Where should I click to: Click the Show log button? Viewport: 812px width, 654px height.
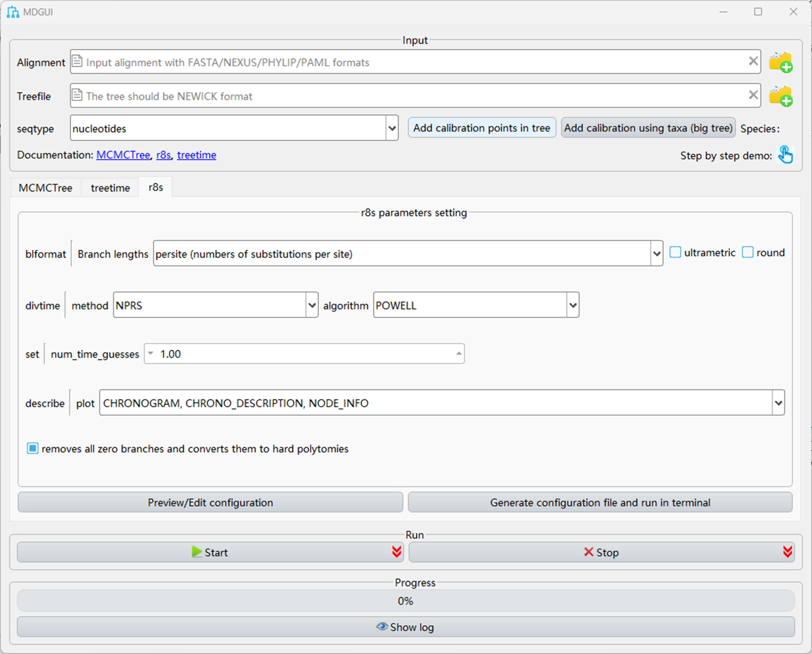pyautogui.click(x=406, y=627)
